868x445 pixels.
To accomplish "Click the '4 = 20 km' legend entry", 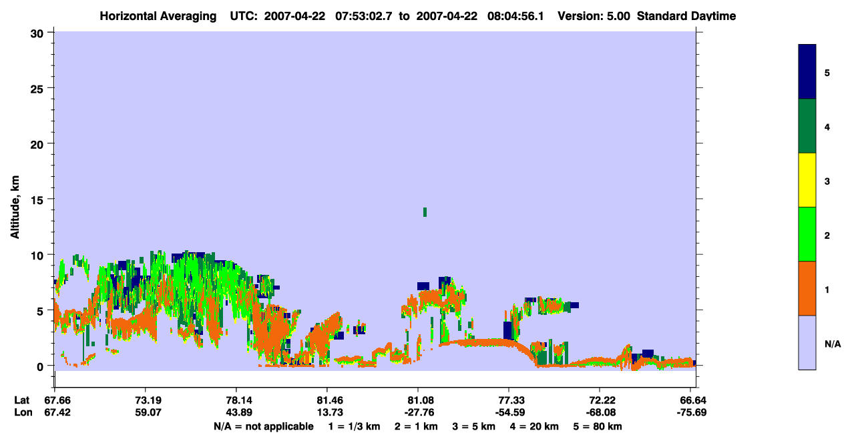I will coord(535,426).
